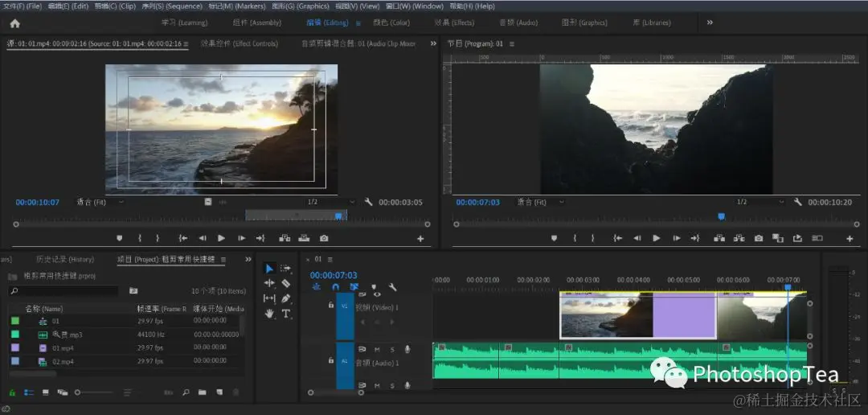Mute Audio 1 track with M
The height and width of the screenshot is (415, 868).
click(x=377, y=350)
